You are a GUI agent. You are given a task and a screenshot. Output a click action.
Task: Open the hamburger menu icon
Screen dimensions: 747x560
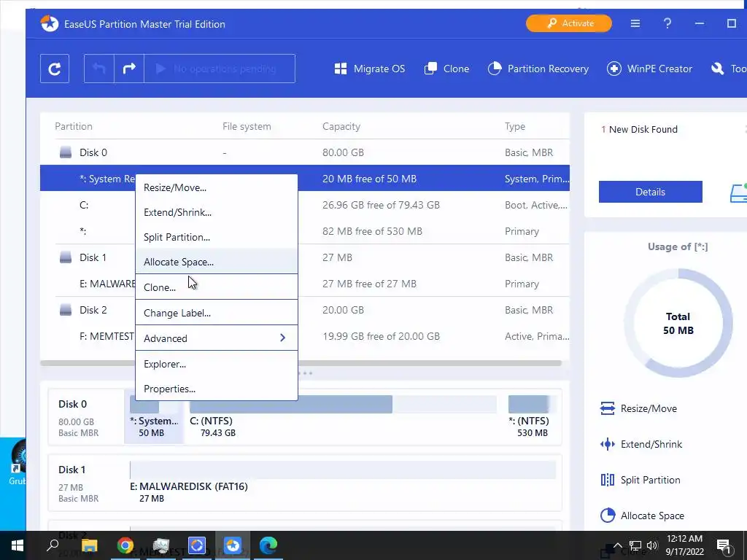pyautogui.click(x=635, y=23)
